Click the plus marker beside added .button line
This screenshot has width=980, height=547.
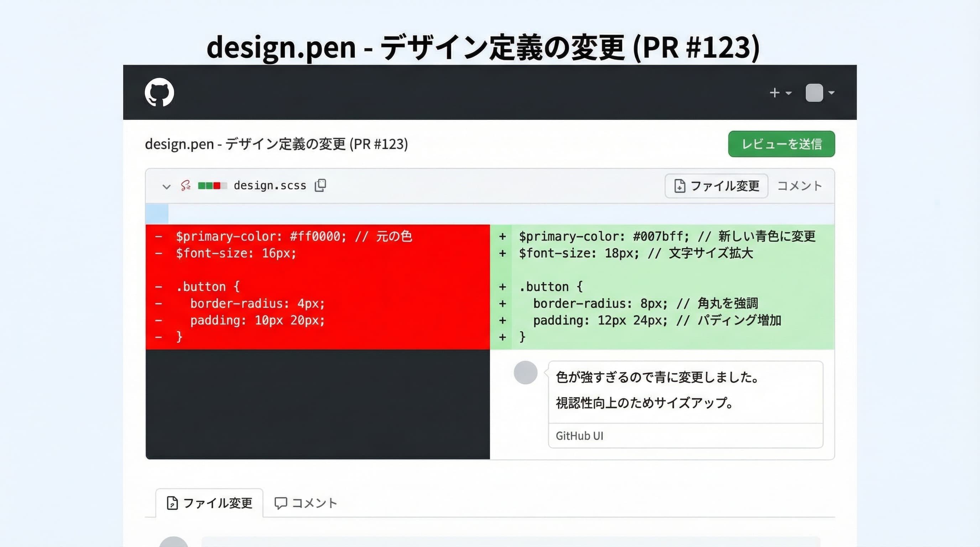tap(502, 287)
